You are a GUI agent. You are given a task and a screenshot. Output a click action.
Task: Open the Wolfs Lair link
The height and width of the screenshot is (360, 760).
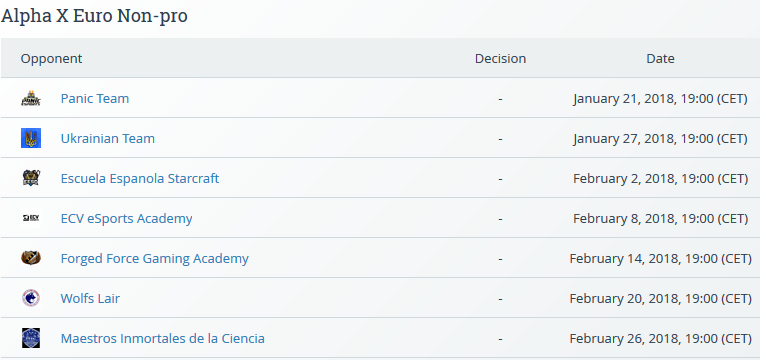click(x=90, y=298)
